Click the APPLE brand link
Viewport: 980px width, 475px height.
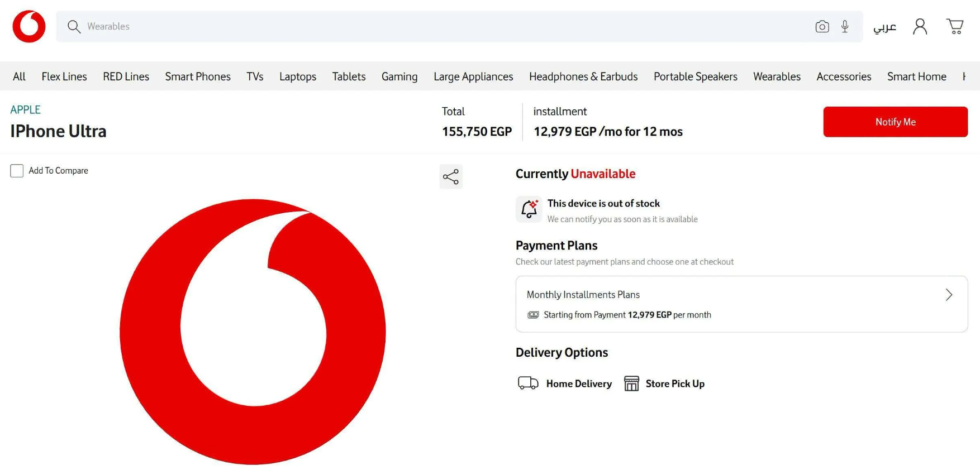[25, 109]
